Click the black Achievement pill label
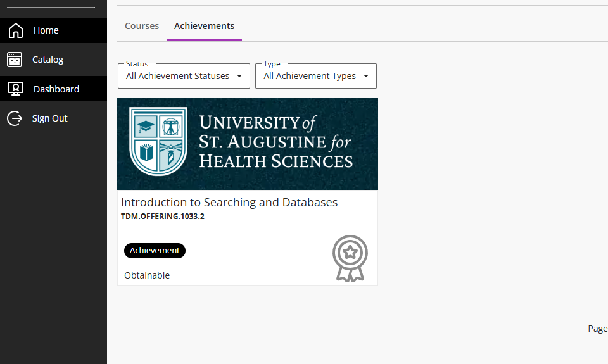This screenshot has height=364, width=608. [x=155, y=251]
